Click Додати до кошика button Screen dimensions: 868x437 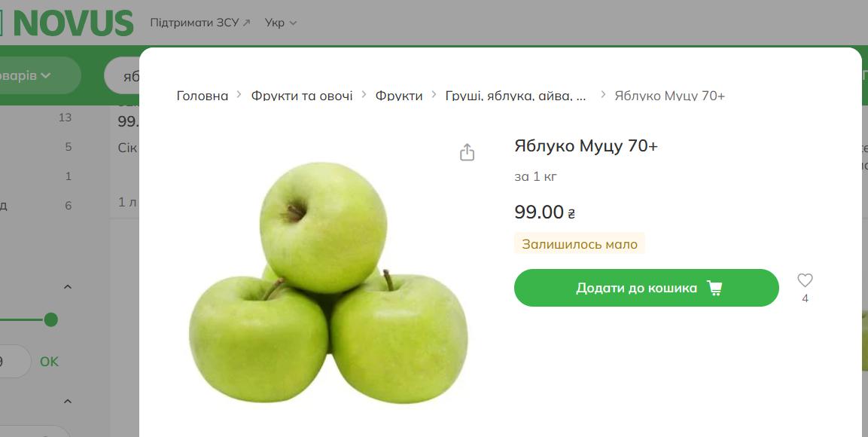(x=646, y=288)
